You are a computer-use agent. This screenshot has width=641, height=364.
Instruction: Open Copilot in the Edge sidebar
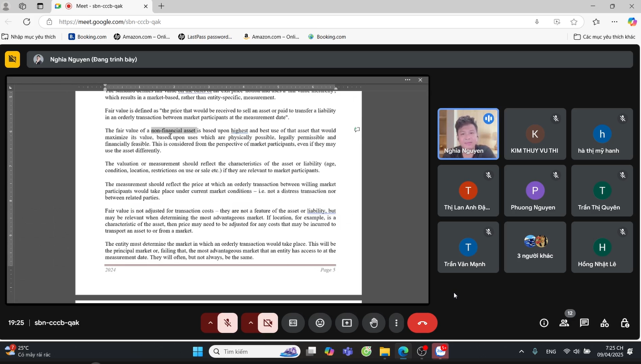[x=632, y=22]
